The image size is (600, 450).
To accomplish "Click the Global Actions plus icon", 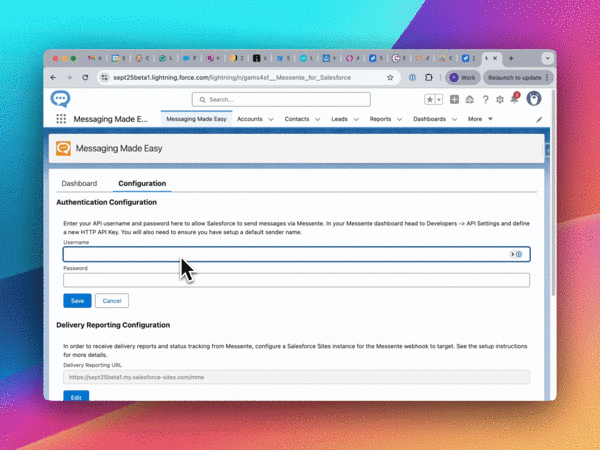I will [x=455, y=99].
